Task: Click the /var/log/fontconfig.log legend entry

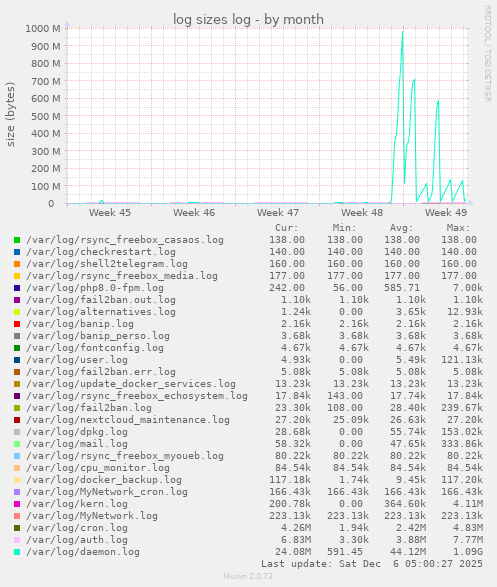Action: [95, 348]
